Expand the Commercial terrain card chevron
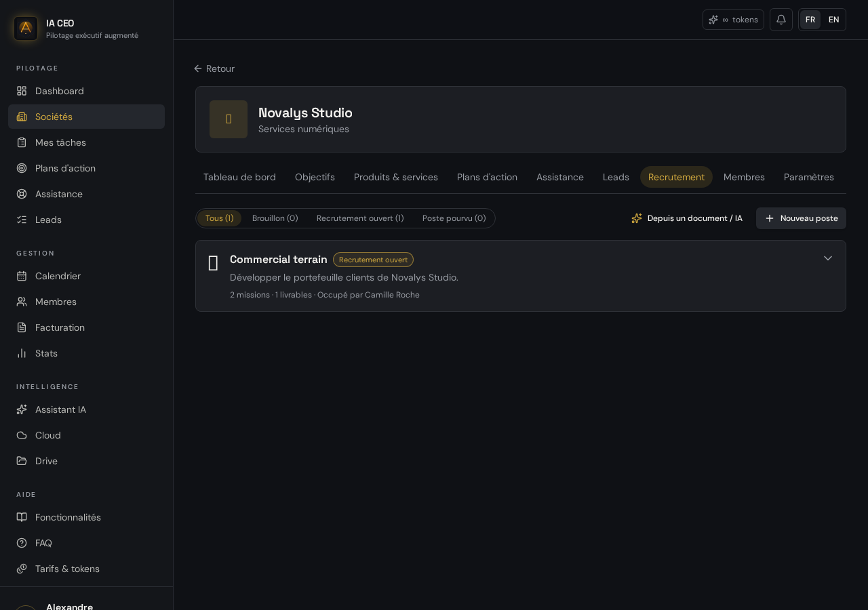The width and height of the screenshot is (868, 610). click(828, 258)
